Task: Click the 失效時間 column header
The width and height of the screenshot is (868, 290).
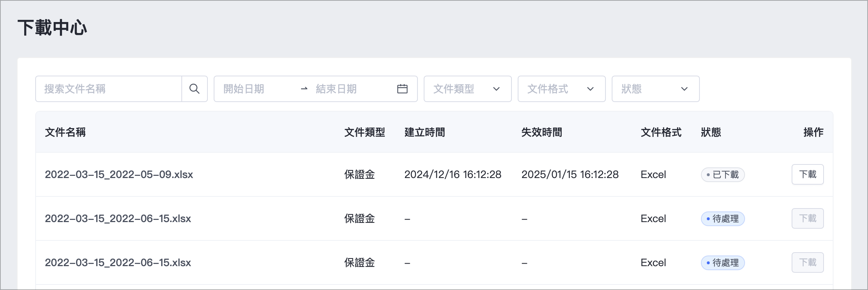Action: [542, 132]
